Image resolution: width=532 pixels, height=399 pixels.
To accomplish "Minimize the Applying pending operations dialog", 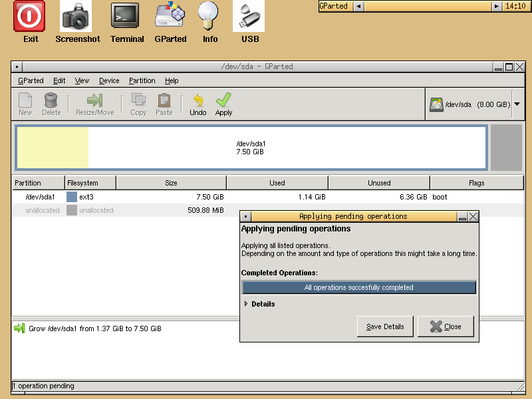I will (462, 216).
